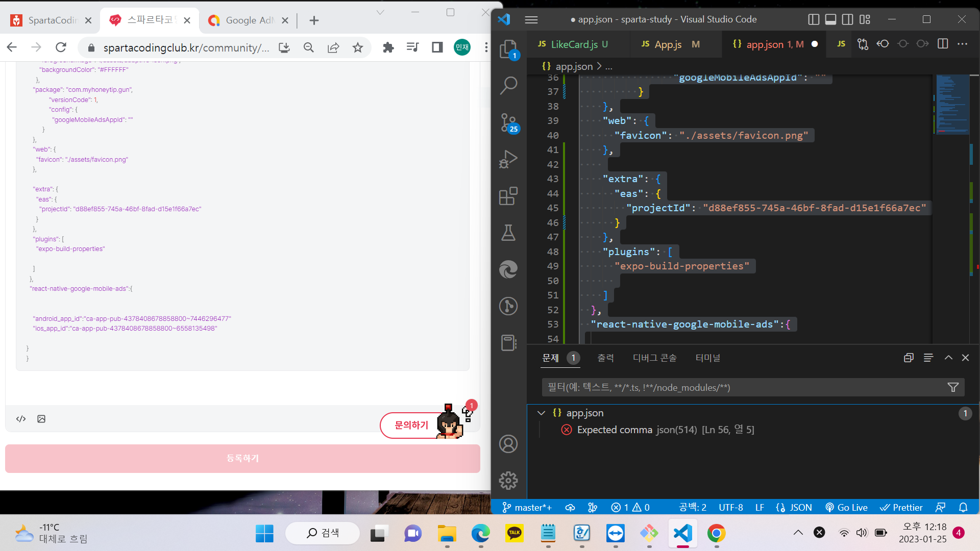Click Go Live in the status bar

coord(846,507)
